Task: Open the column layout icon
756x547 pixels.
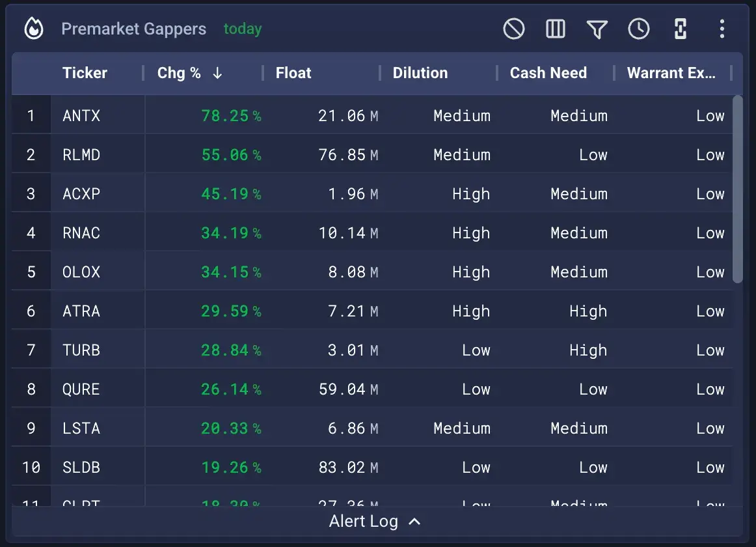Action: coord(555,29)
